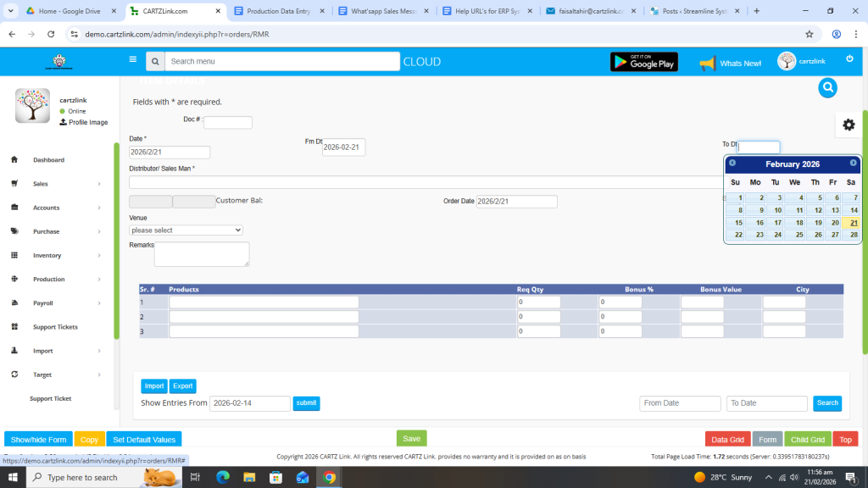Click the Search menu input field
The width and height of the screenshot is (868, 488).
click(x=282, y=62)
